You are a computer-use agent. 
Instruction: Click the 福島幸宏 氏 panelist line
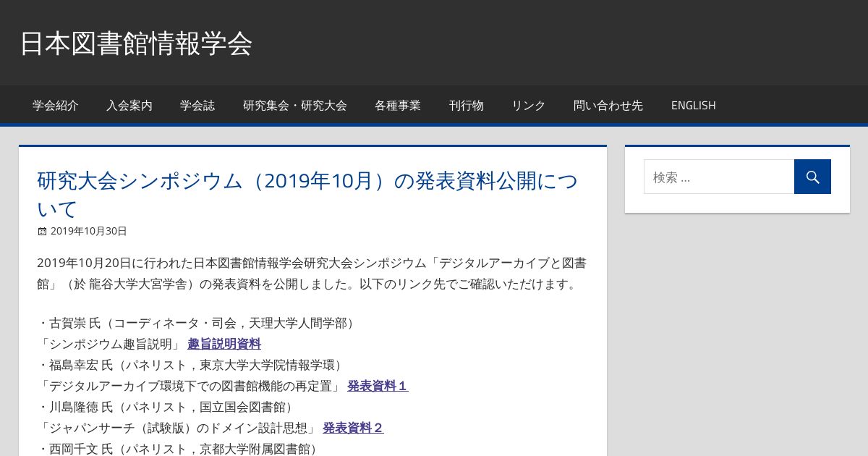pos(191,365)
